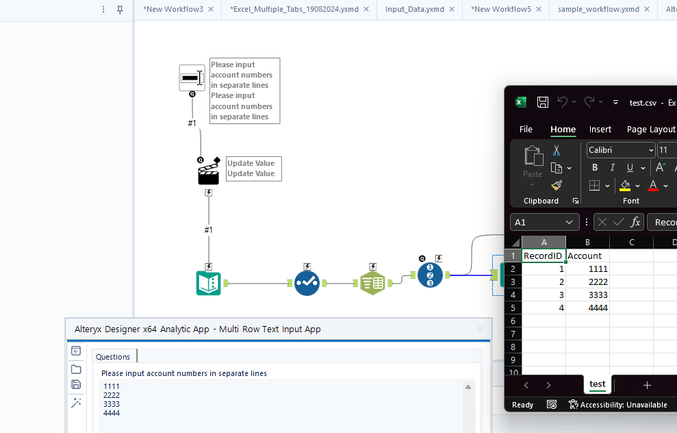Click the font size 11 box

(667, 150)
